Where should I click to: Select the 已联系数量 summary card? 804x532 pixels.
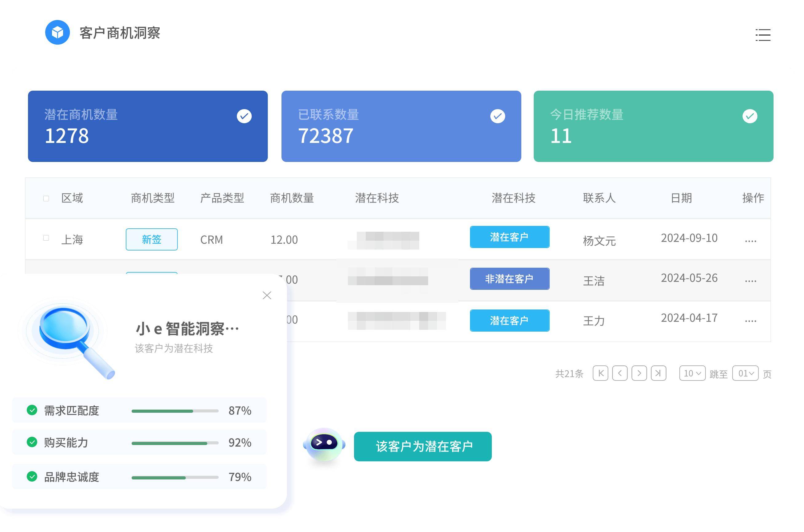(x=401, y=126)
